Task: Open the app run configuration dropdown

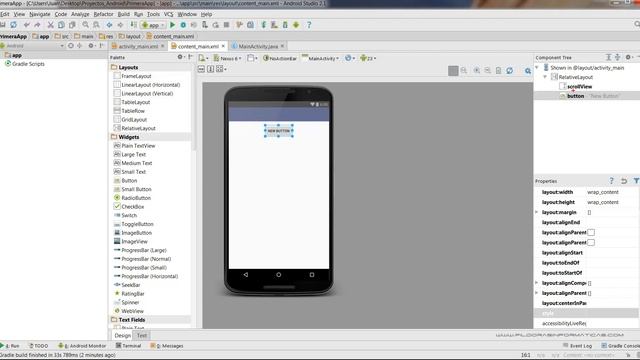Action: [153, 25]
